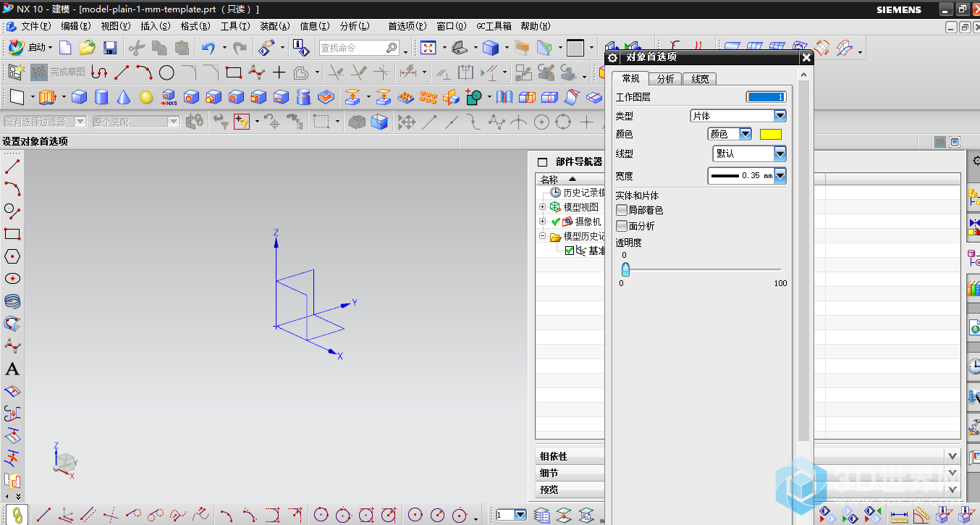Select the Block (cube) feature tool
The height and width of the screenshot is (525, 980).
tap(79, 97)
